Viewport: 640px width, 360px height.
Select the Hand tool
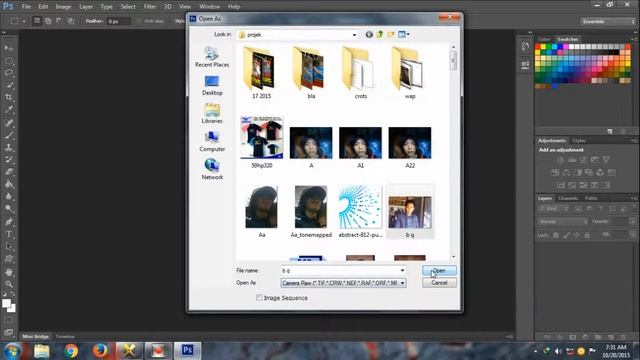(9, 272)
